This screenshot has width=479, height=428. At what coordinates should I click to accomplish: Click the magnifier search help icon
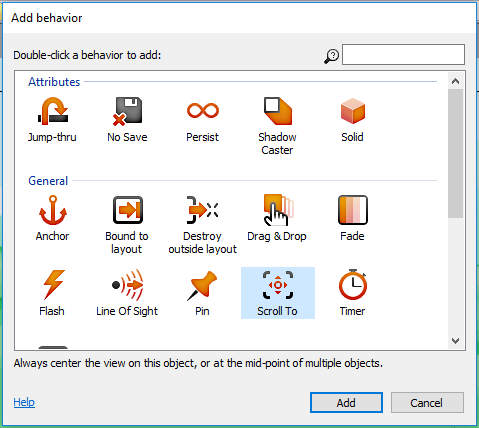(x=332, y=56)
